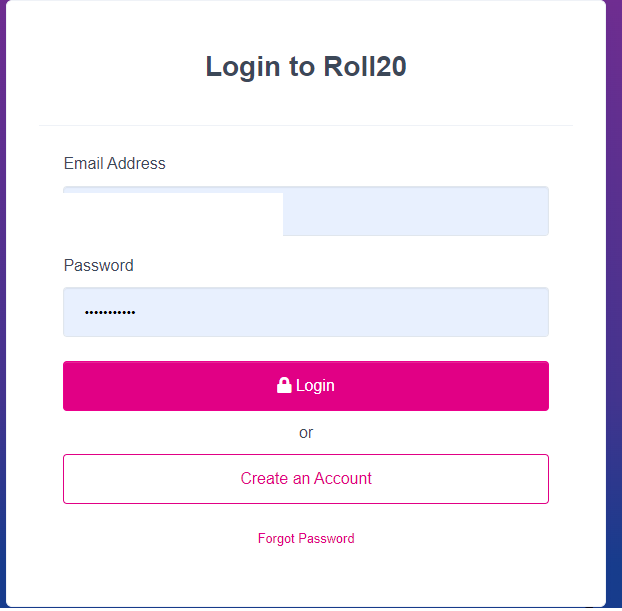This screenshot has height=611, width=622.
Task: Focus the Password input field
Action: 306,312
